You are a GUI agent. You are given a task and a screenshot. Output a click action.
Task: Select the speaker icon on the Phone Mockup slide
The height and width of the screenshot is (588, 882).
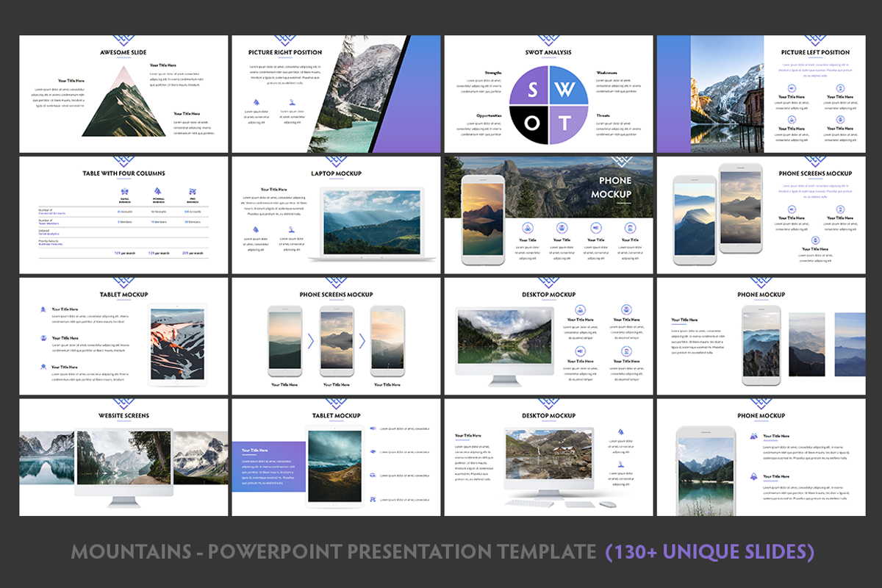click(595, 227)
